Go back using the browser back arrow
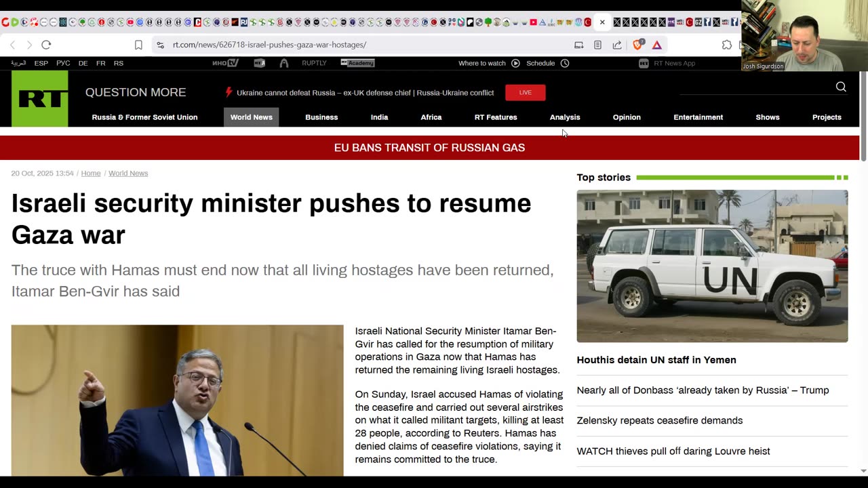Viewport: 868px width, 488px height. pos(12,45)
